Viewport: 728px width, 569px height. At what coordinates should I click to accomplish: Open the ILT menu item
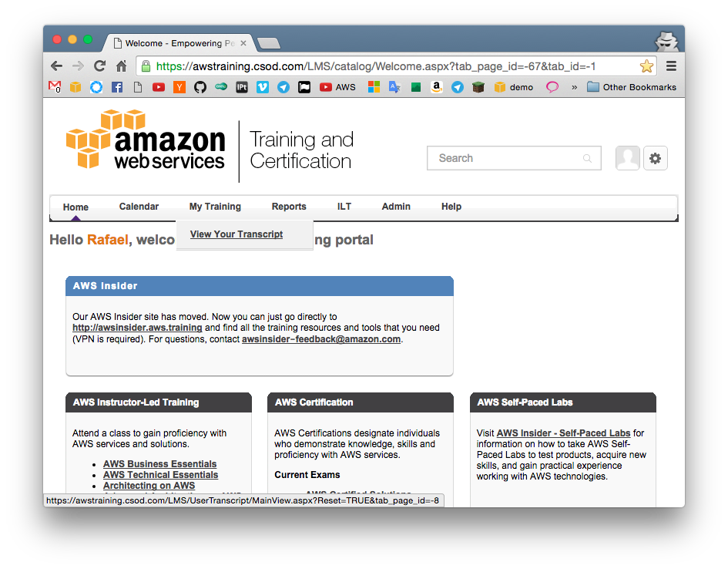click(x=344, y=206)
